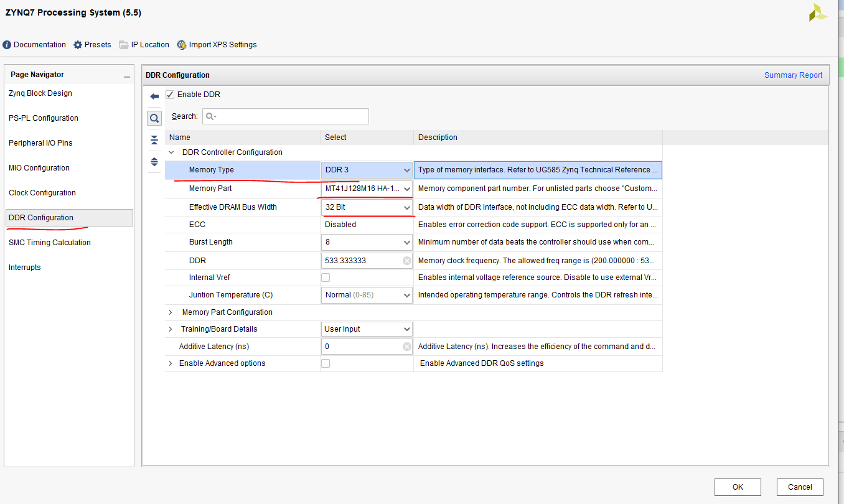Go to SMC Timing Calculation page
Screen dimensions: 844x504
coord(50,243)
